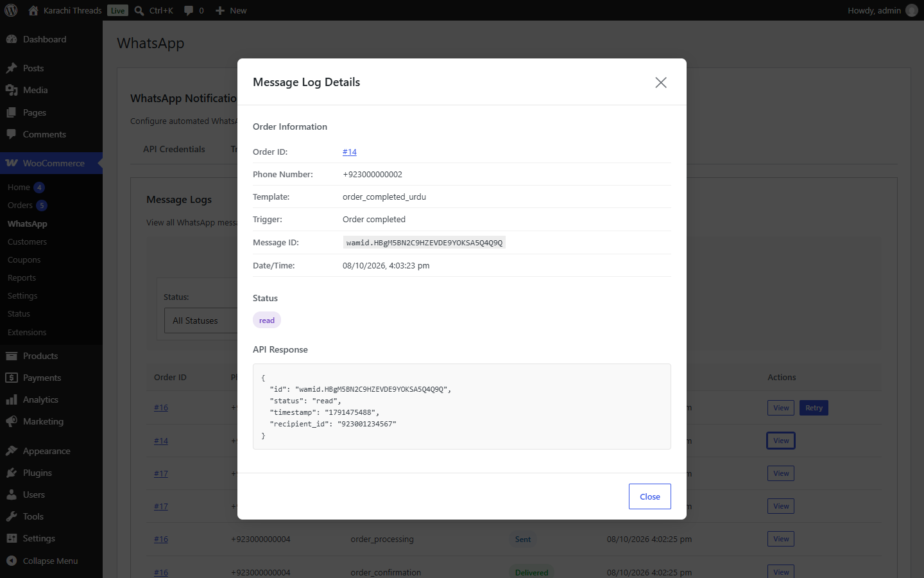Click the Tools wrench icon
Viewport: 924px width, 578px height.
12,516
